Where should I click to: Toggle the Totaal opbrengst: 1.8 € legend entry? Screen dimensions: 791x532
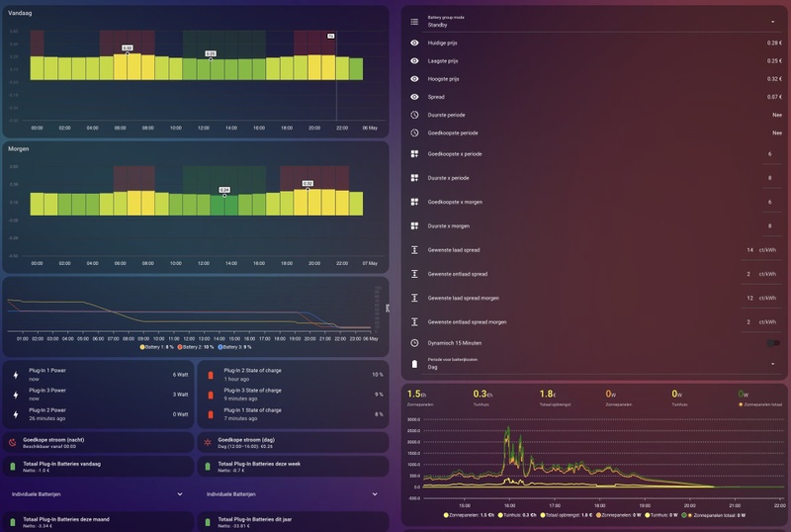coord(566,515)
